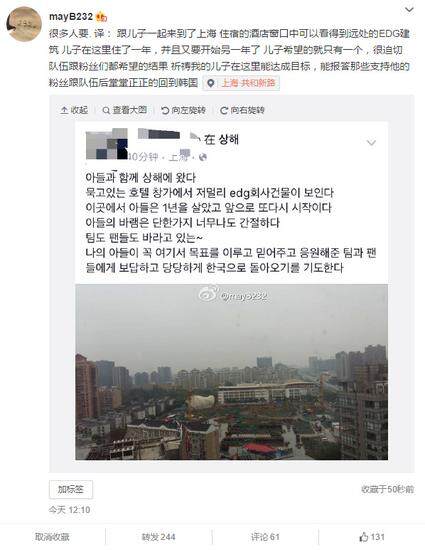This screenshot has height=550, width=425.
Task: Like the post via the thumbs-up icon
Action: [364, 537]
